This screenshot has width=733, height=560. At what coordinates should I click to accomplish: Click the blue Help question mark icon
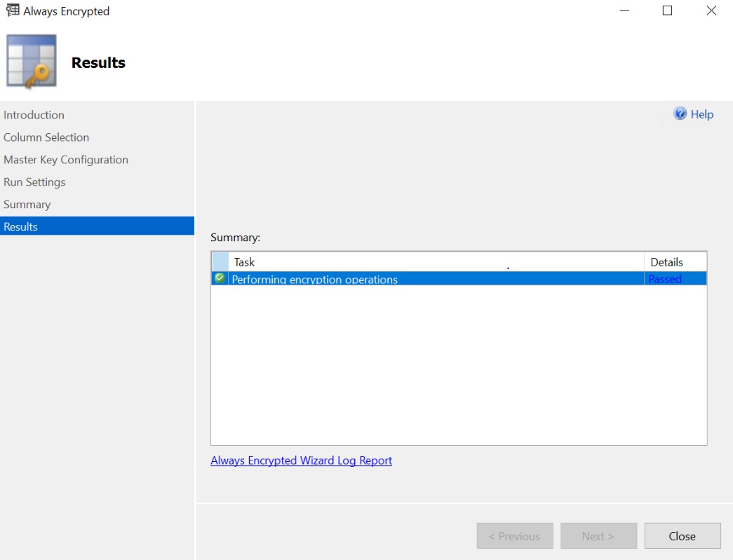(680, 114)
